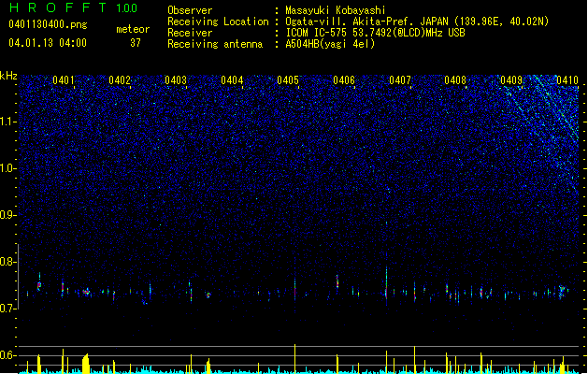
Task: Click the 0402 time marker
Action: (120, 80)
